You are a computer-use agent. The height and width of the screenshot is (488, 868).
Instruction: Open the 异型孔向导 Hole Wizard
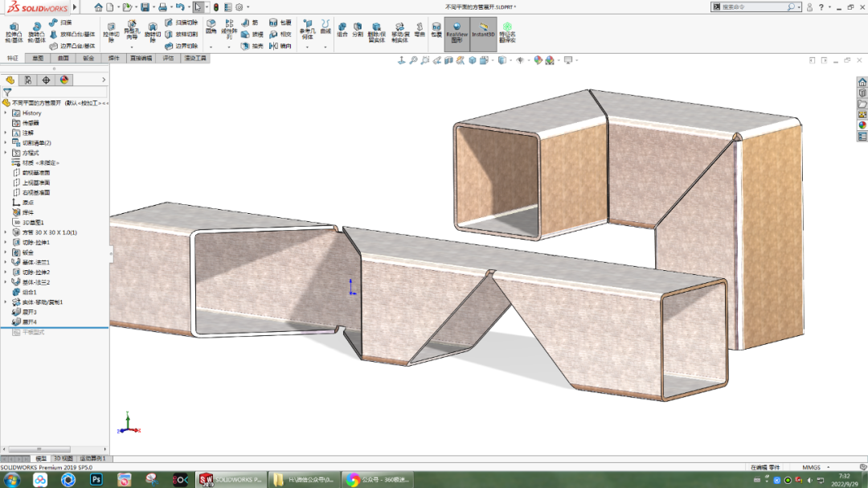pos(131,29)
